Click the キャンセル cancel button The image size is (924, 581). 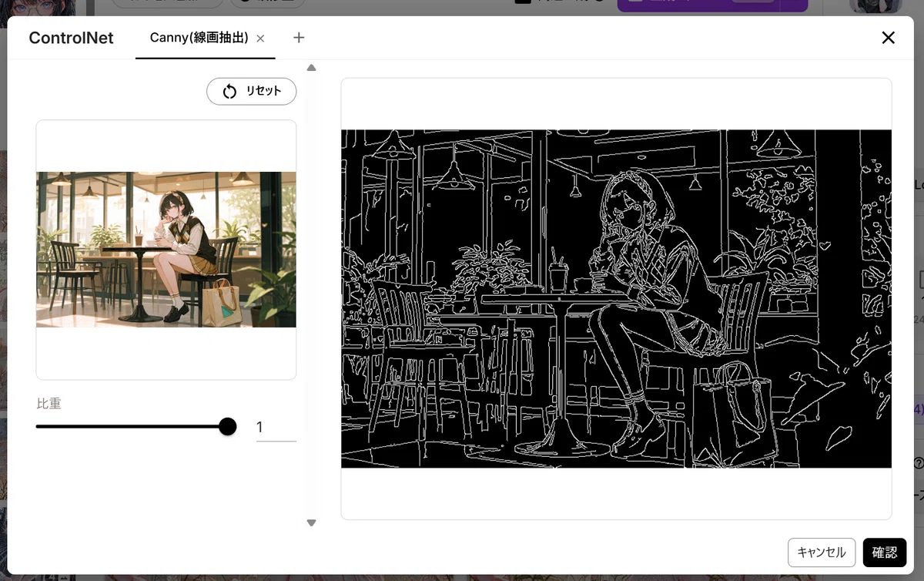822,552
